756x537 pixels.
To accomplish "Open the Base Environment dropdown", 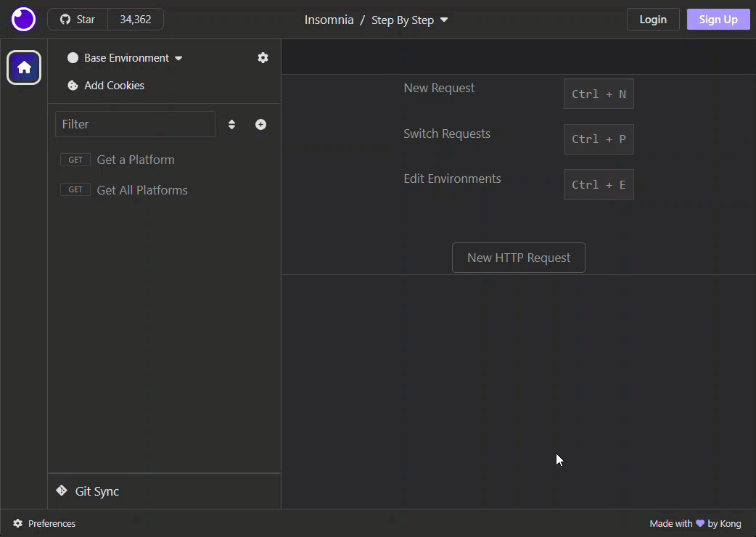I will 125,58.
